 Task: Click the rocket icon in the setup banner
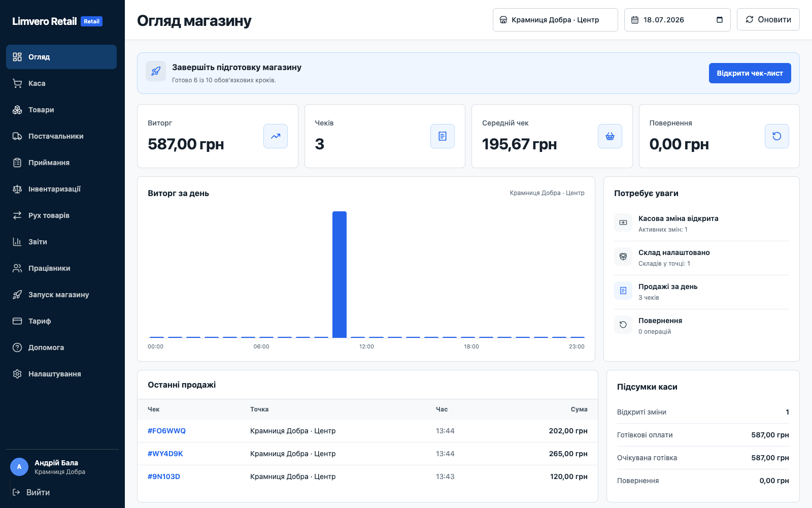tap(156, 71)
